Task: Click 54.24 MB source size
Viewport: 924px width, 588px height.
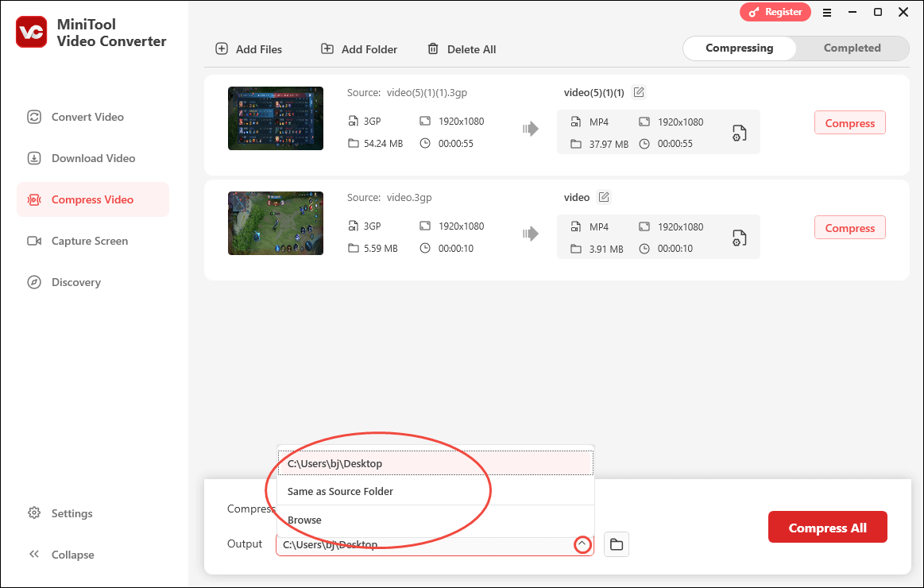Action: (383, 143)
